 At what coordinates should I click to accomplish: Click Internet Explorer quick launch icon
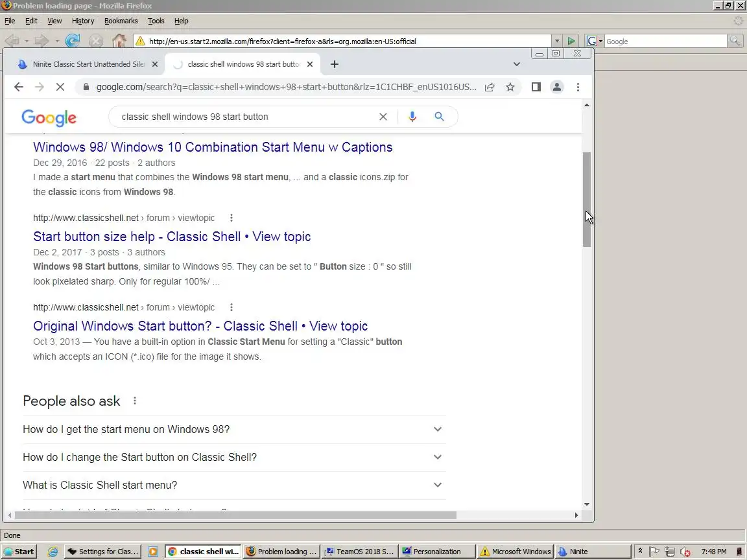click(x=53, y=552)
